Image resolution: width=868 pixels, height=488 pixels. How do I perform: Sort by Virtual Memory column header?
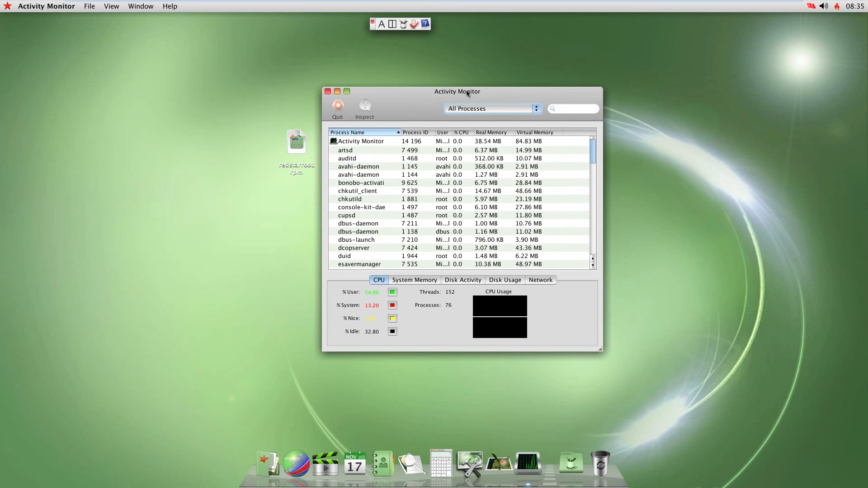tap(538, 132)
